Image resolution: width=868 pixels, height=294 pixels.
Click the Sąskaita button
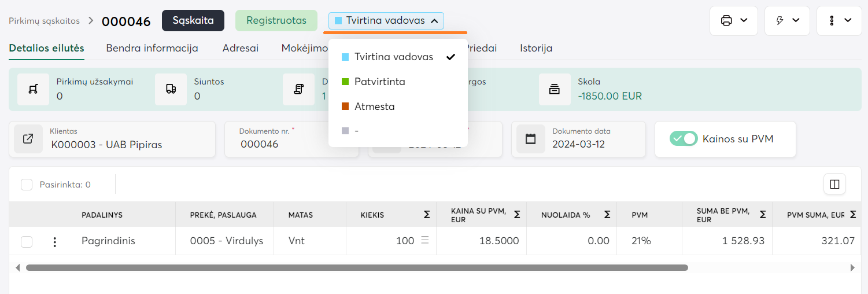click(x=193, y=20)
